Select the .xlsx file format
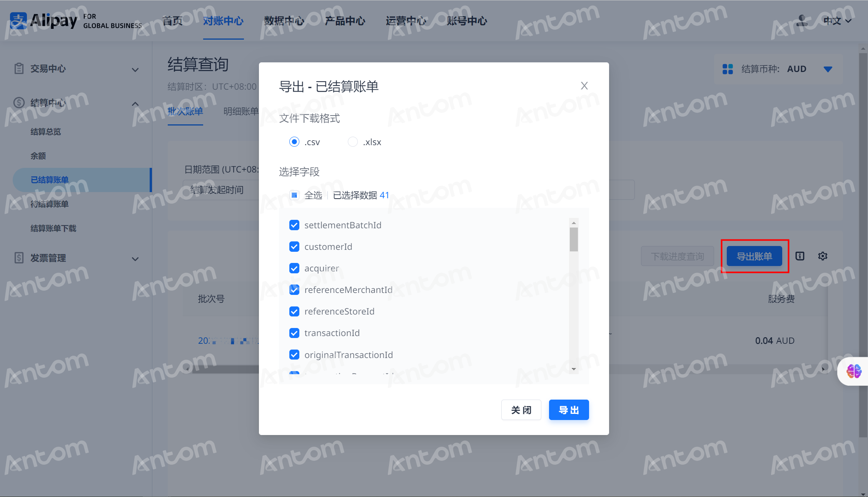This screenshot has width=868, height=497. click(353, 142)
